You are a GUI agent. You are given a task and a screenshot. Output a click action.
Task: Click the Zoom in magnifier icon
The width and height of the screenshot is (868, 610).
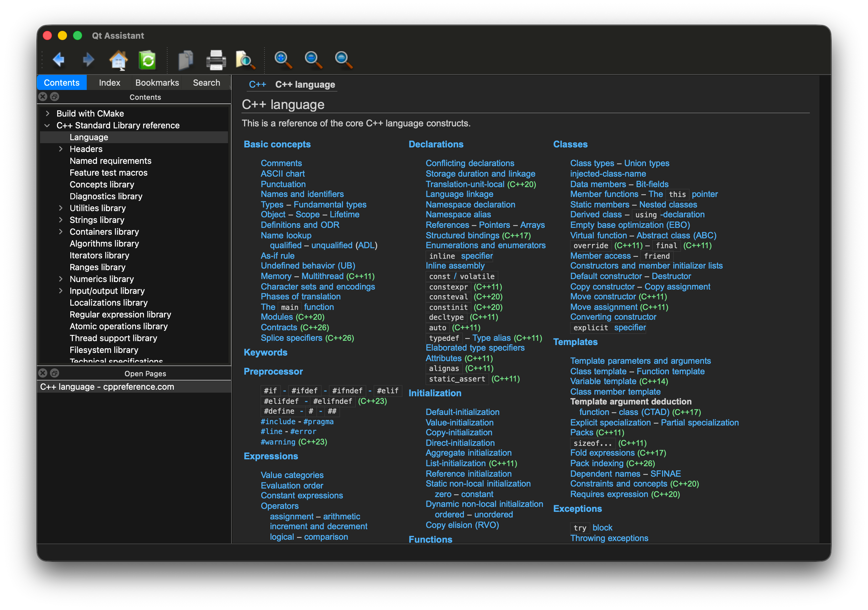(x=283, y=60)
